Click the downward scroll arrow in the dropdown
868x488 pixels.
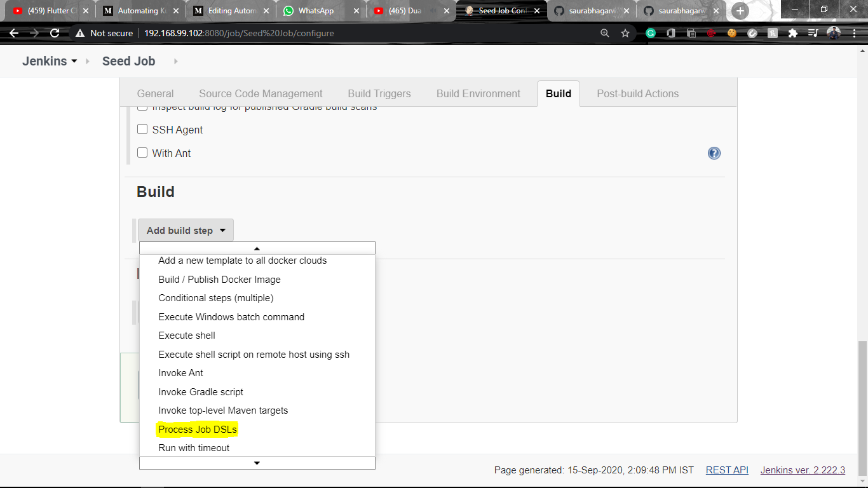coord(257,463)
